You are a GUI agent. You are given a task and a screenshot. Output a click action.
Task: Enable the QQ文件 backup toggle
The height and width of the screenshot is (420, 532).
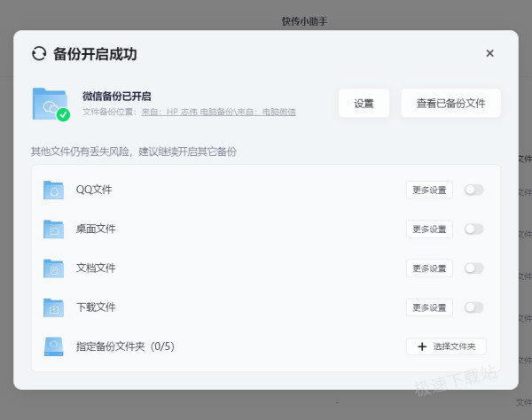pos(474,190)
